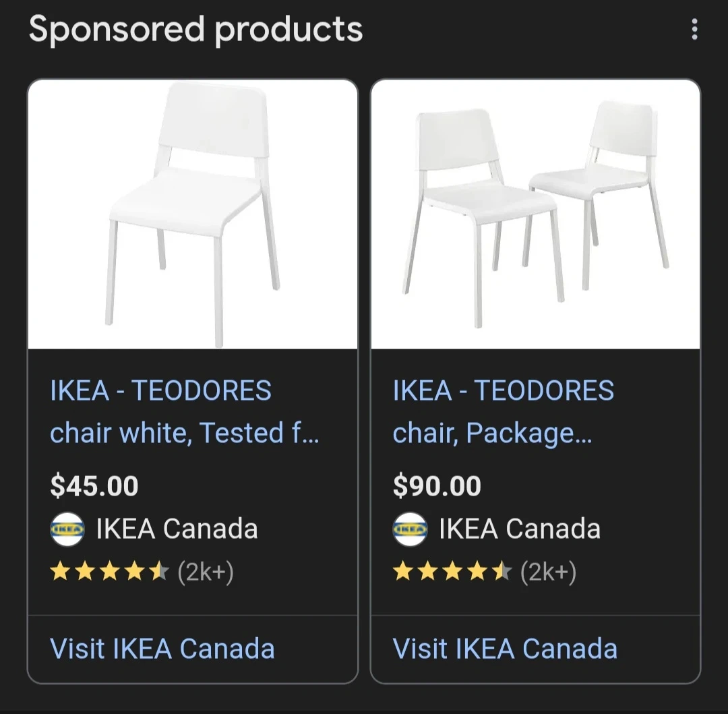The width and height of the screenshot is (728, 714).
Task: Open the (2k+) reviews for the $90.00 chairs
Action: [548, 572]
